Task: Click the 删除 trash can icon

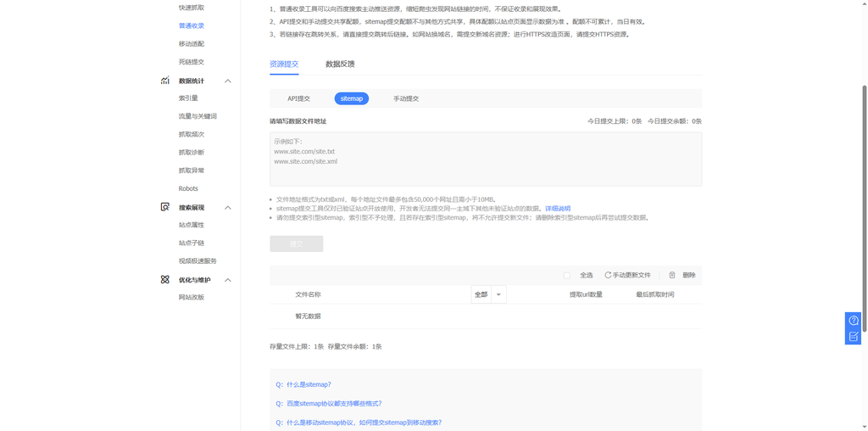Action: point(672,276)
